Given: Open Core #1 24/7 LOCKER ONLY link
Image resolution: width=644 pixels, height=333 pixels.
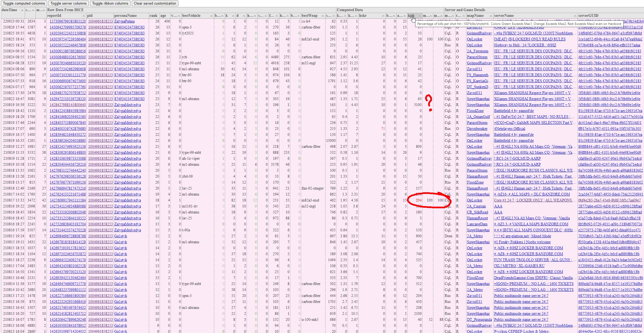Looking at the screenshot, I should coord(535,200).
